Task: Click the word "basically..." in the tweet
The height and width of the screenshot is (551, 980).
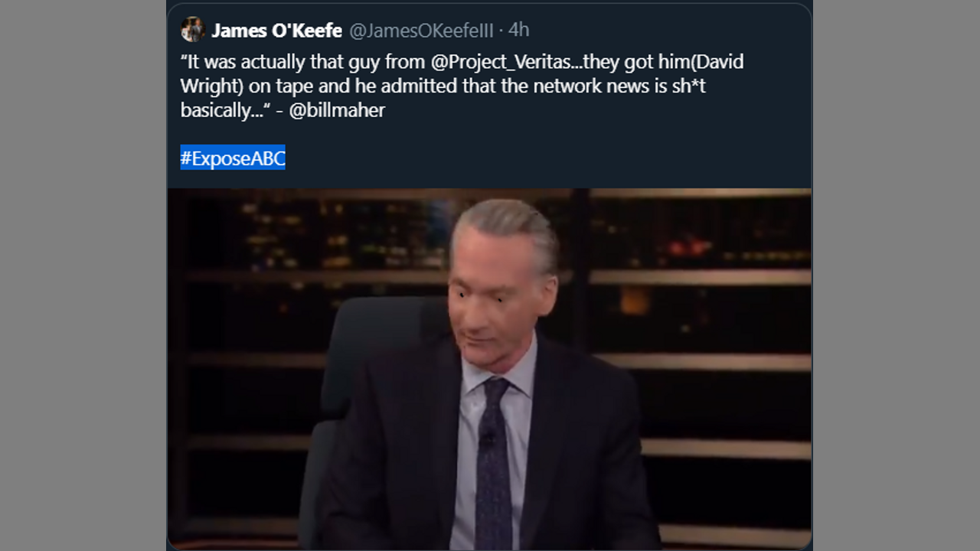Action: pyautogui.click(x=224, y=110)
